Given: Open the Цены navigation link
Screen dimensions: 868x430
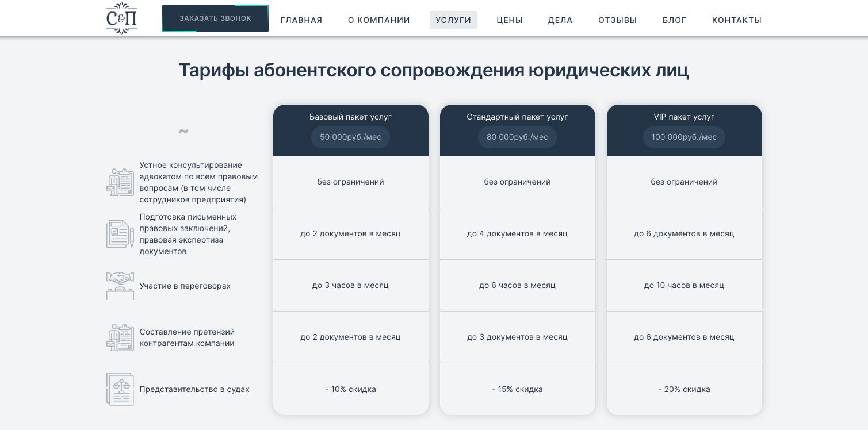Looking at the screenshot, I should 510,20.
